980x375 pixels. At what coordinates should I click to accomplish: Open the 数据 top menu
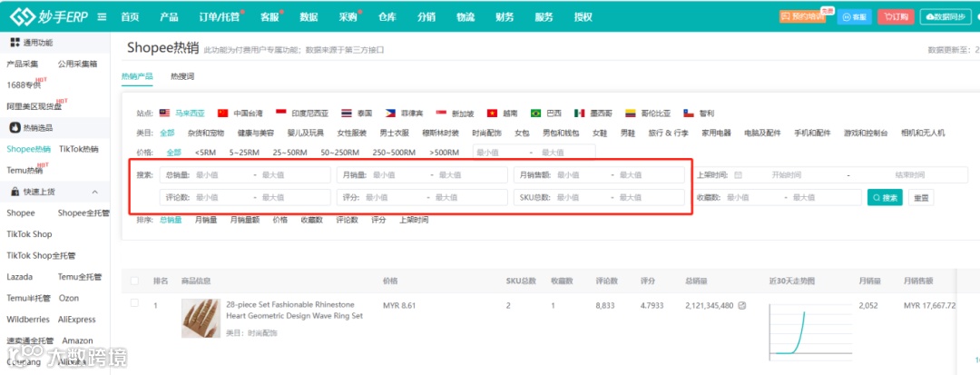click(309, 17)
